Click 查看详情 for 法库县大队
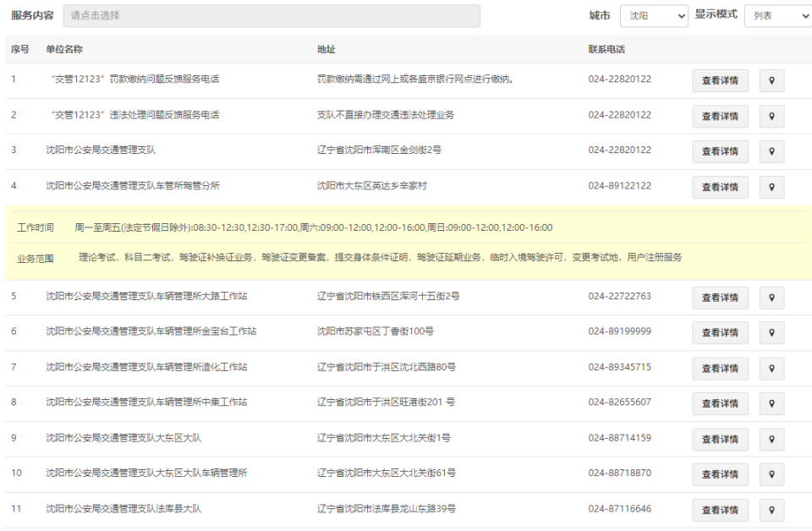The image size is (812, 531). (x=721, y=511)
